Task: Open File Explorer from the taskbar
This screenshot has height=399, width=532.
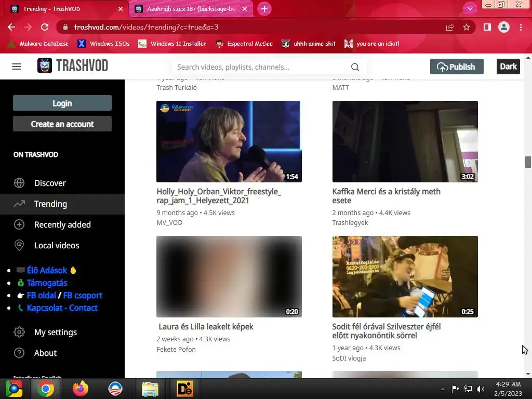Action: click(150, 389)
